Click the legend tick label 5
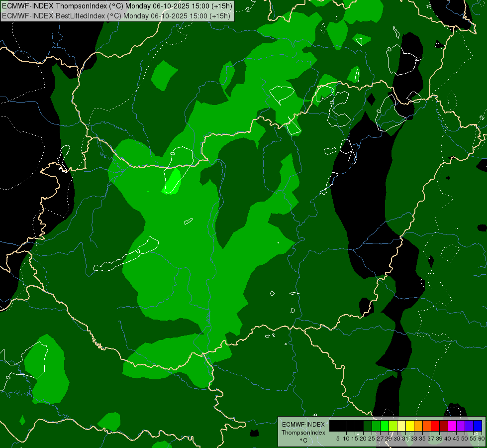The height and width of the screenshot is (448, 487). point(338,439)
